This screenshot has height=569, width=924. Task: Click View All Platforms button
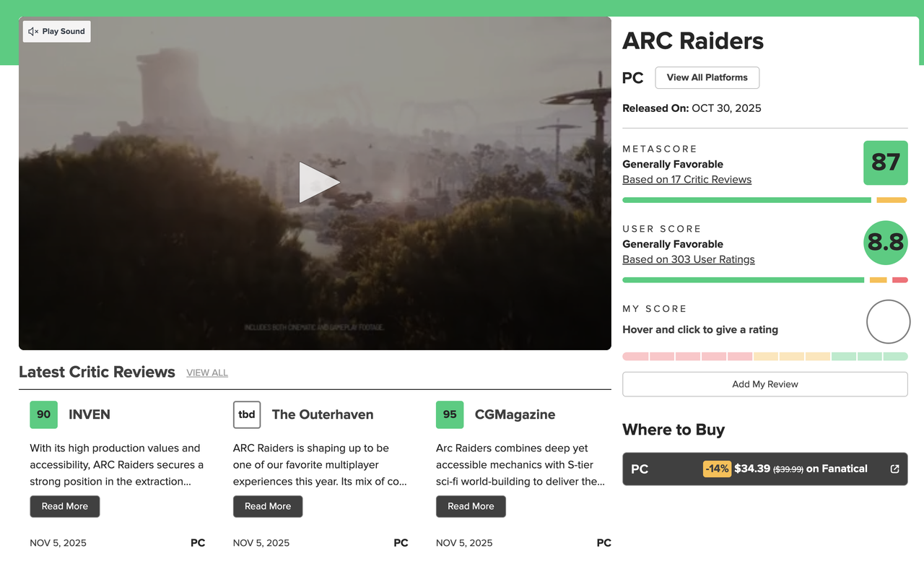[x=707, y=77]
